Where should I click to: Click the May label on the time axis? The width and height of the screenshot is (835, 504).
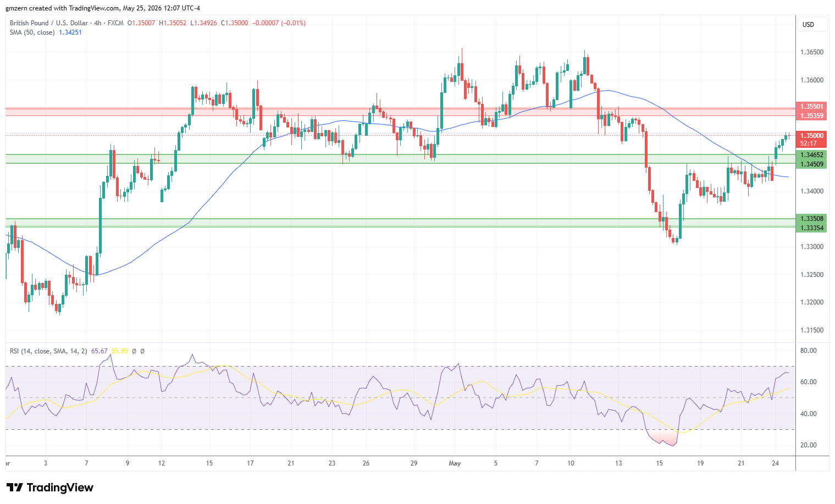(x=455, y=463)
